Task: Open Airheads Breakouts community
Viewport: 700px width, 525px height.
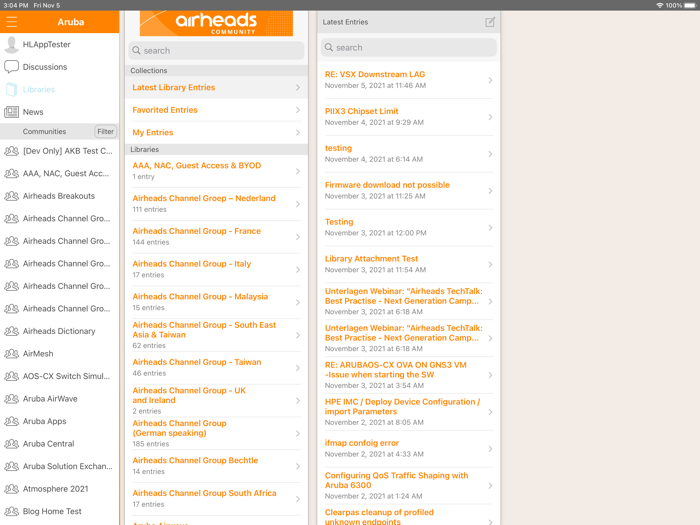Action: (x=60, y=196)
